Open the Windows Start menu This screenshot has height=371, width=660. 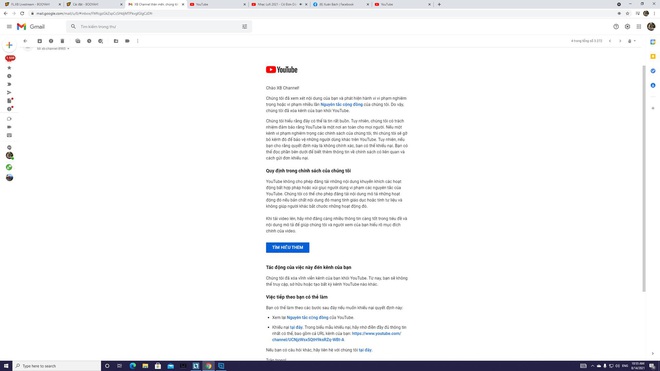(x=6, y=366)
